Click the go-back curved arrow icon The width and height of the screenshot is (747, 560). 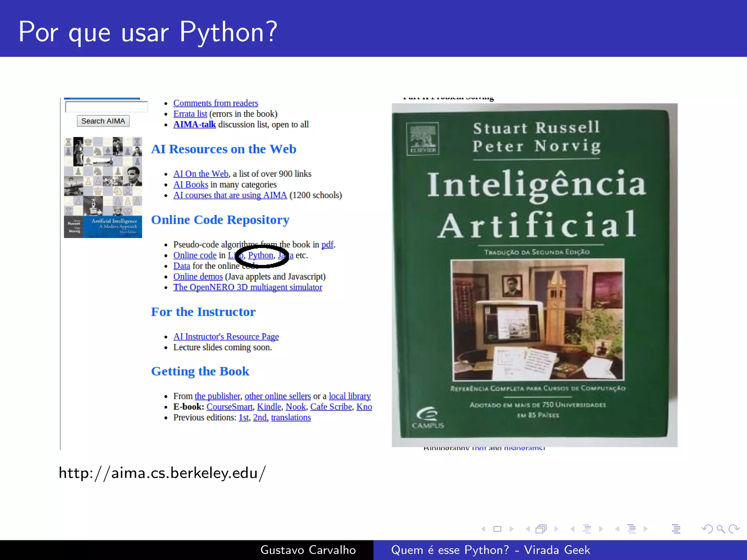point(707,529)
